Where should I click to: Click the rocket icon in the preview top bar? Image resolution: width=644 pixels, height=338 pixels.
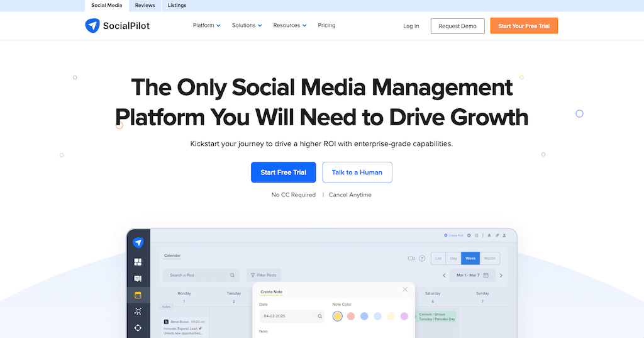pos(497,235)
